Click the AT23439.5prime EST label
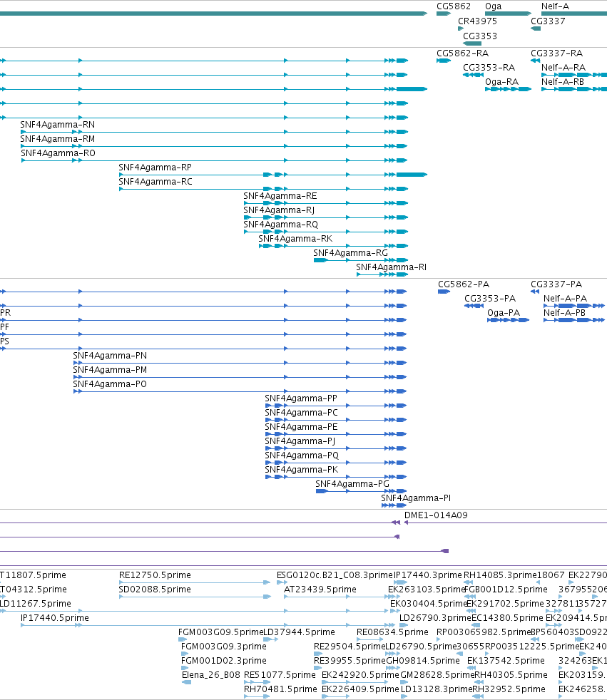 pos(320,590)
